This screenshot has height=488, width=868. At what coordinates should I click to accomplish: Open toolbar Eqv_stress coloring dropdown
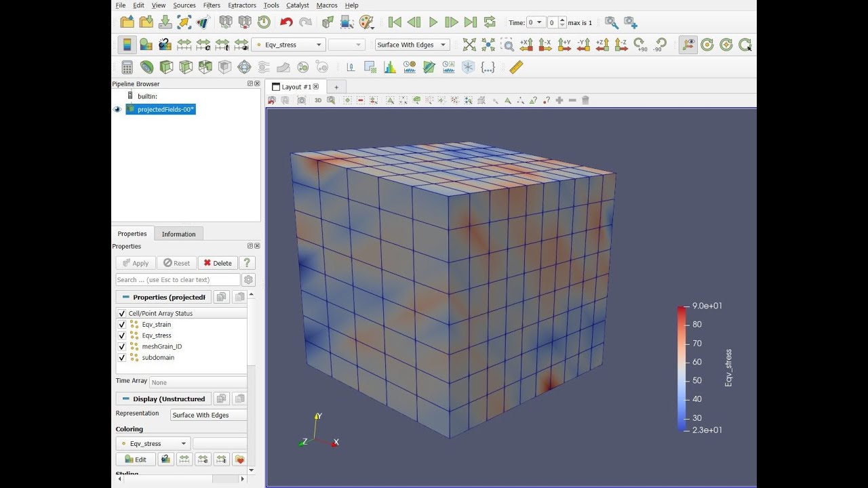click(x=288, y=45)
